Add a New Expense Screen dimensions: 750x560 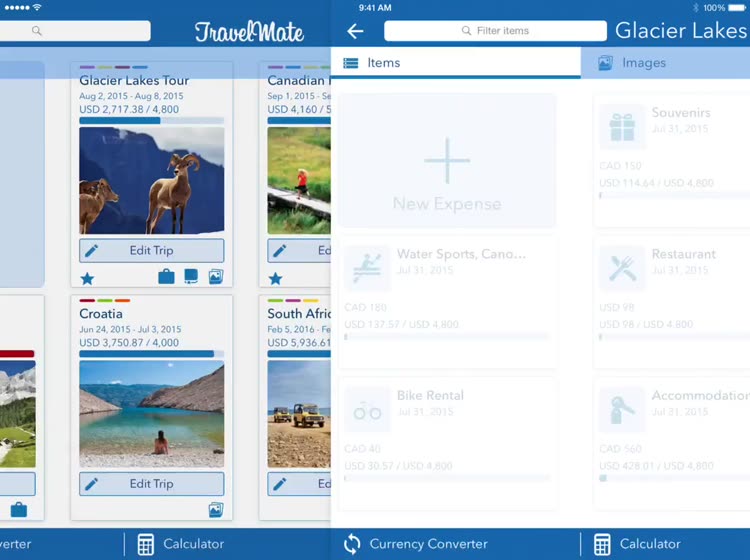pyautogui.click(x=447, y=161)
